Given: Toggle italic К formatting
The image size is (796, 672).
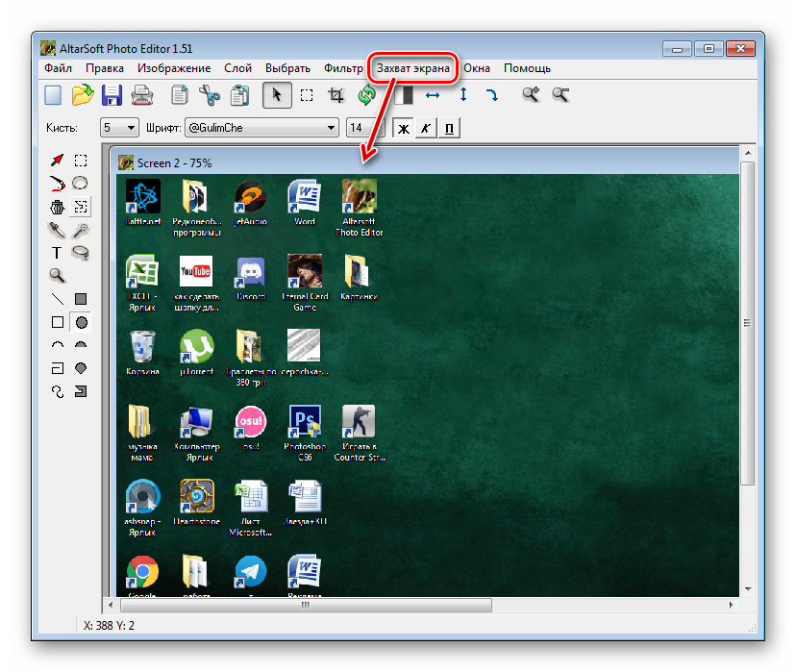Looking at the screenshot, I should coord(426,129).
